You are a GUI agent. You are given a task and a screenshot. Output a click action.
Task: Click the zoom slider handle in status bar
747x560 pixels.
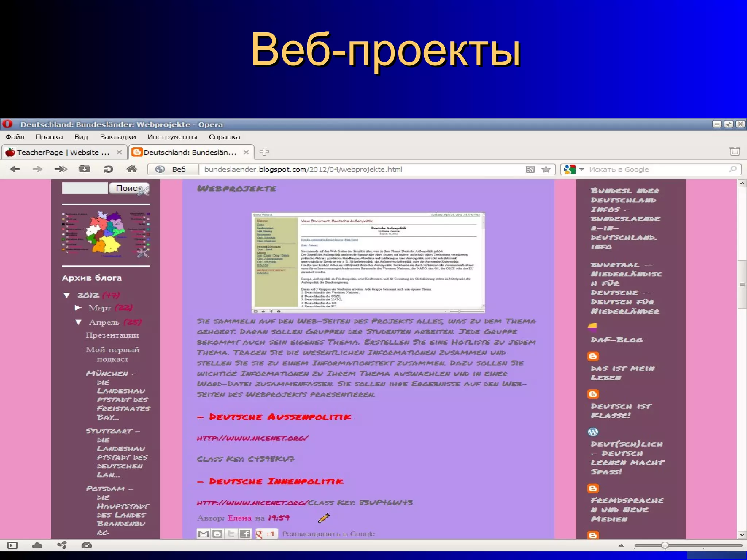[x=665, y=545]
